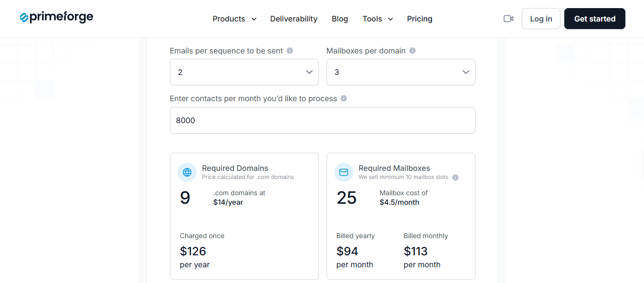The image size is (644, 283).
Task: Click the number 9 domains count
Action: pos(185,198)
